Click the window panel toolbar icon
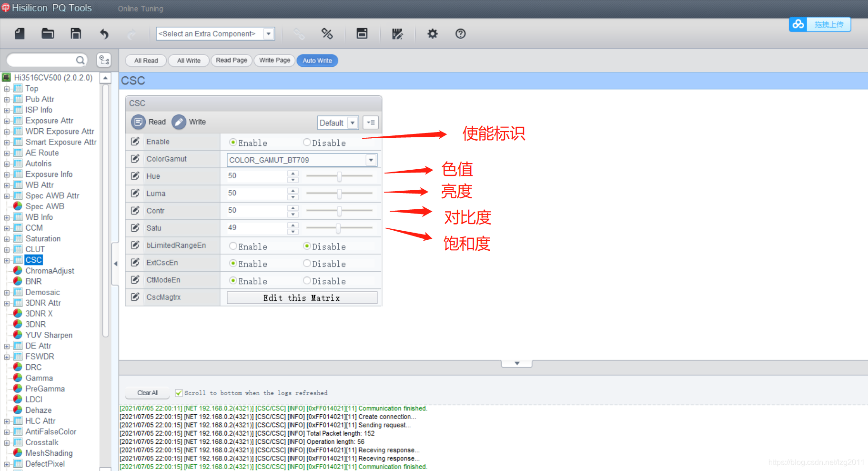Screen dimensions: 868x471 (x=362, y=33)
